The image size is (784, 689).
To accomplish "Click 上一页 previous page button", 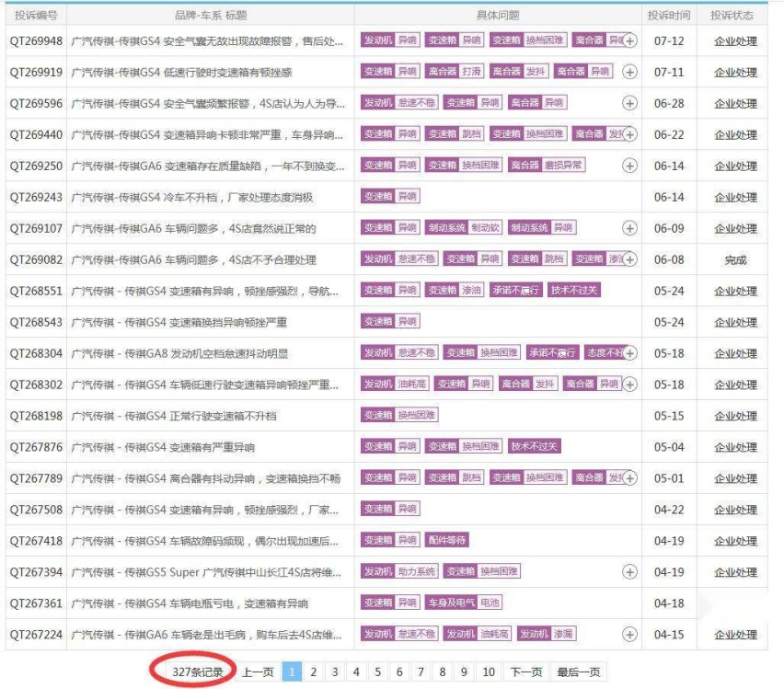I will (x=258, y=672).
